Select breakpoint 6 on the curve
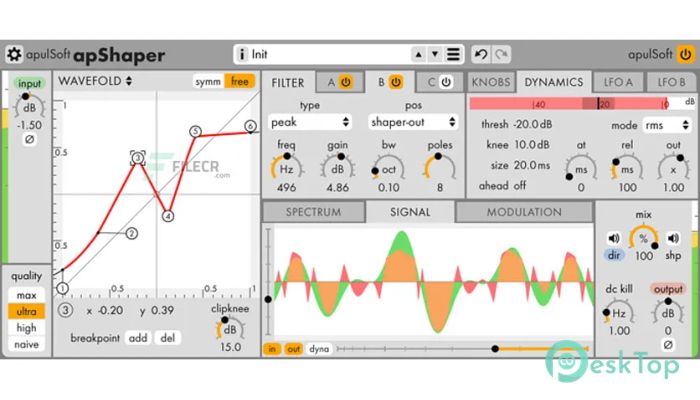Screen dimensions: 700x400 pos(251,126)
